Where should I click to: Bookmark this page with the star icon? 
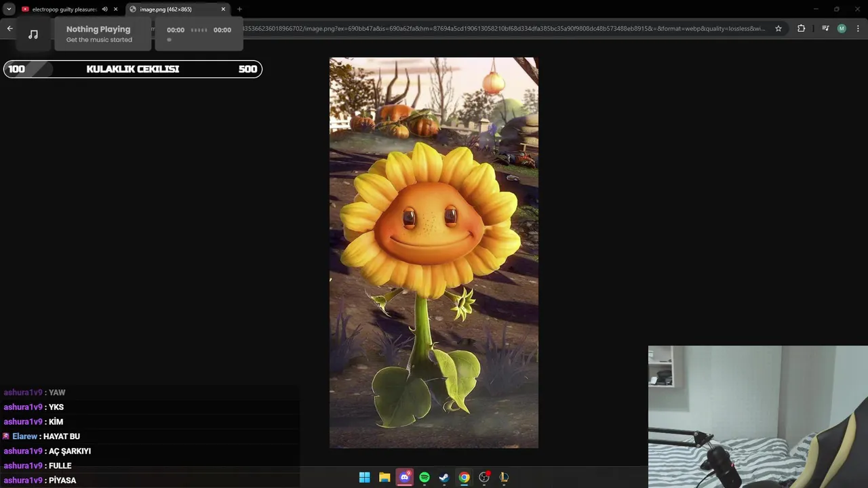(778, 28)
